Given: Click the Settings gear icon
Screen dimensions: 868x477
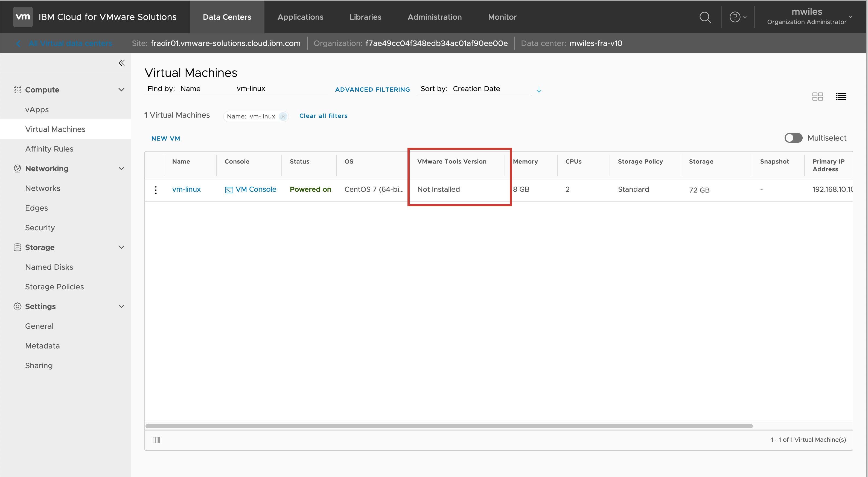Looking at the screenshot, I should [x=18, y=306].
